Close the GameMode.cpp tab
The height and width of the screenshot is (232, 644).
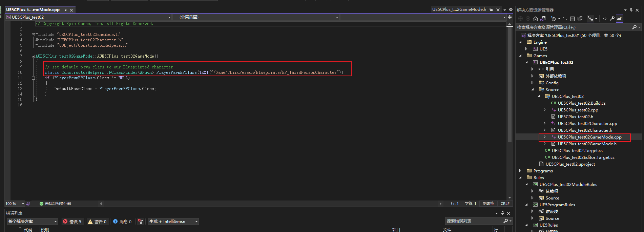pos(71,10)
